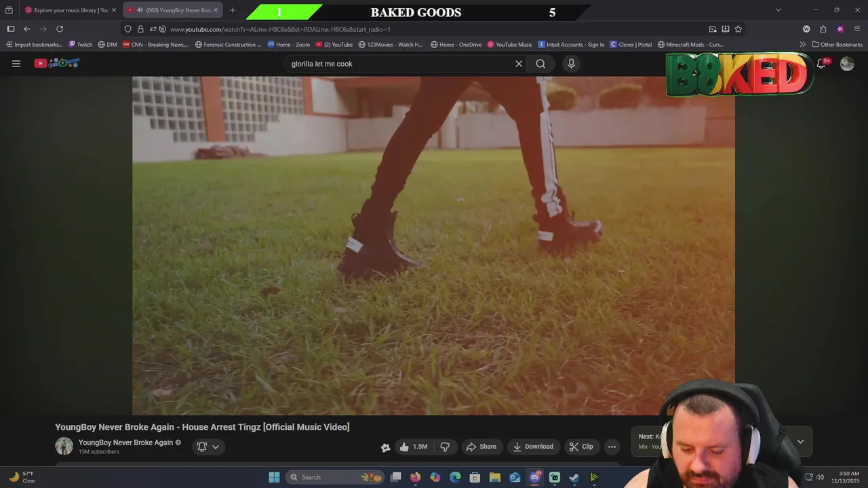Open YoungBoy Never Broke Again channel avatar
This screenshot has height=488, width=868.
[64, 446]
